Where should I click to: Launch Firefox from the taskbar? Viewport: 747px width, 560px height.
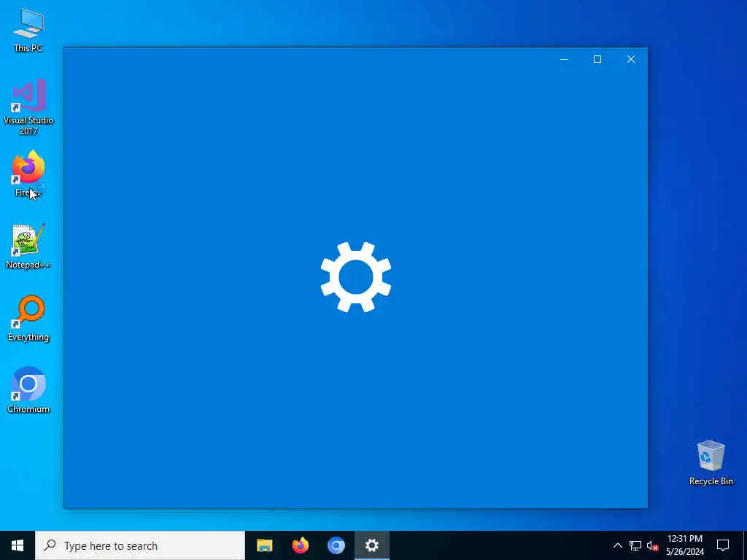(300, 545)
